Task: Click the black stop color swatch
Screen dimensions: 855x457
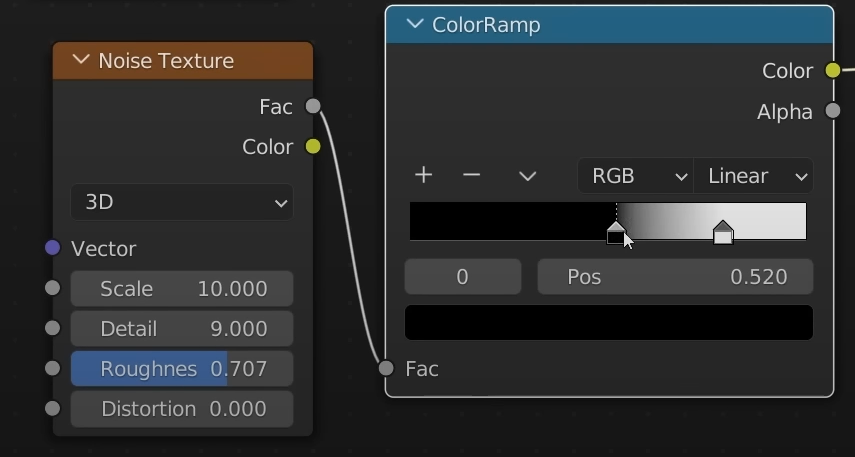Action: click(x=608, y=323)
